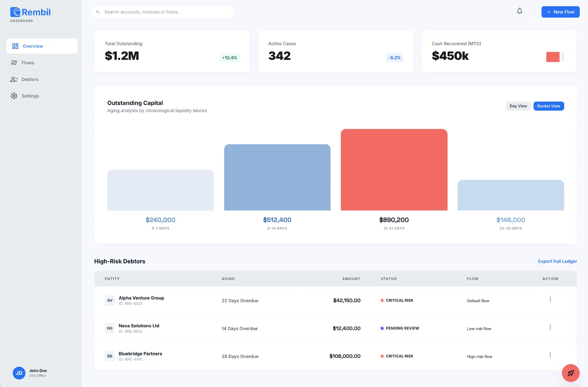Create a New Flow
The height and width of the screenshot is (387, 588).
click(560, 12)
